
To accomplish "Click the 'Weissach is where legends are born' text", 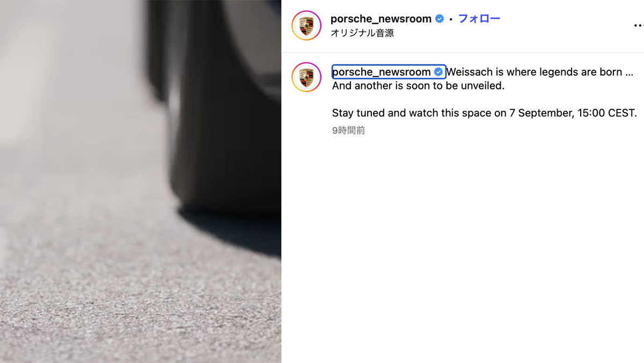I will [x=535, y=72].
